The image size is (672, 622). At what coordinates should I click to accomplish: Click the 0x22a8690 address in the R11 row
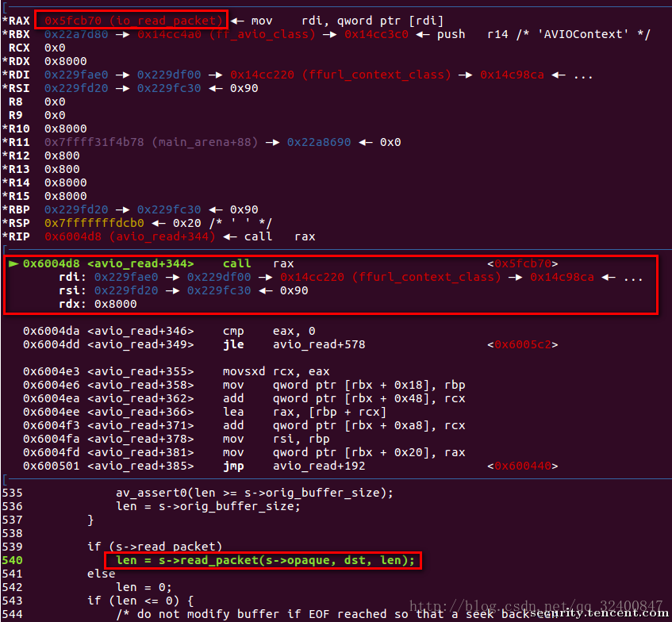pyautogui.click(x=319, y=142)
